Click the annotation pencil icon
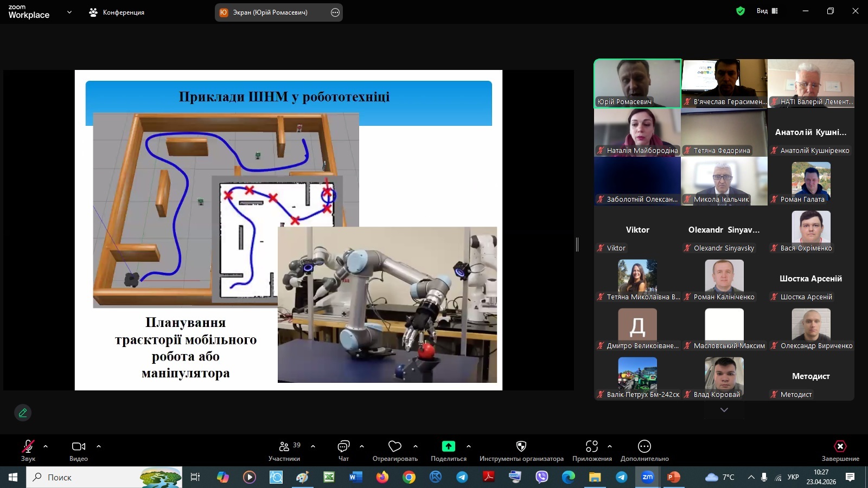The image size is (868, 488). [23, 413]
